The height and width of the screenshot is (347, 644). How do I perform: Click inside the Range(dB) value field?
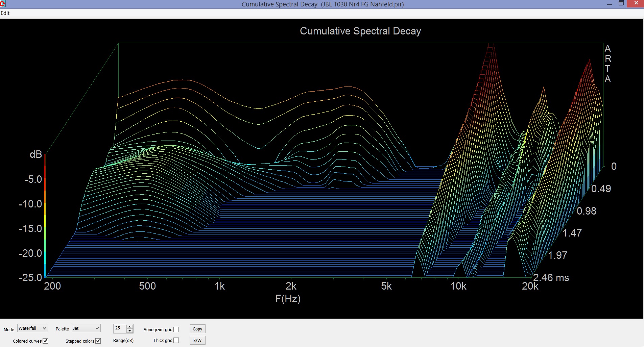(x=120, y=328)
